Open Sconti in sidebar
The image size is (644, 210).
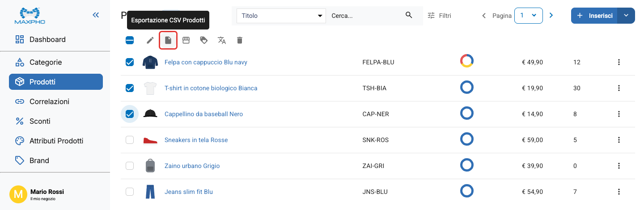point(56,121)
